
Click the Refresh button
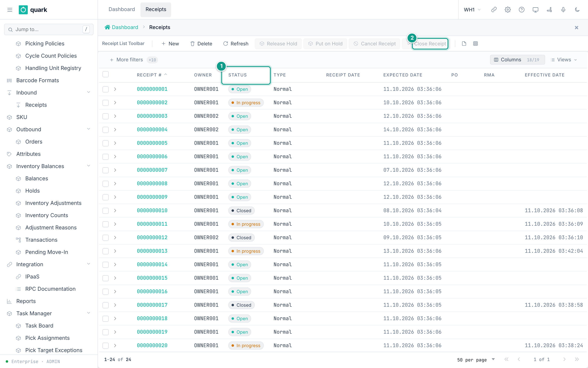[x=236, y=44]
